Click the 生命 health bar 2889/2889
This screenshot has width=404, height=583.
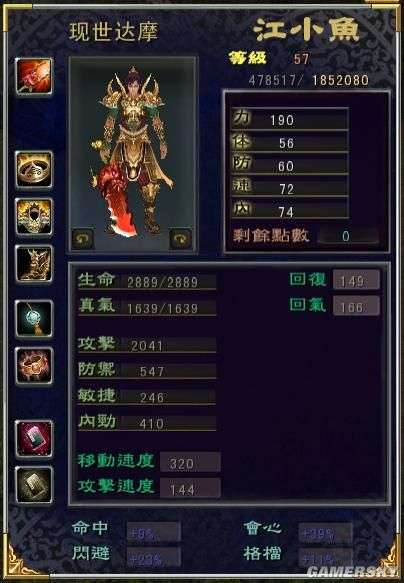[x=147, y=281]
